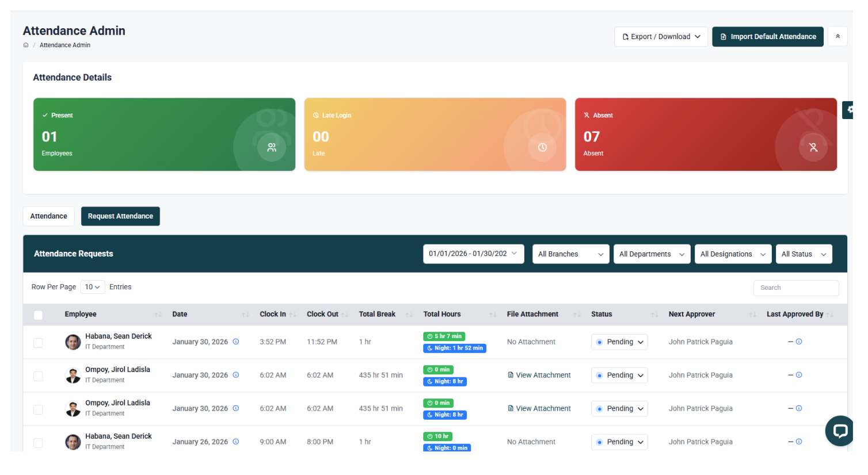Open the chat support bubble

pyautogui.click(x=839, y=430)
